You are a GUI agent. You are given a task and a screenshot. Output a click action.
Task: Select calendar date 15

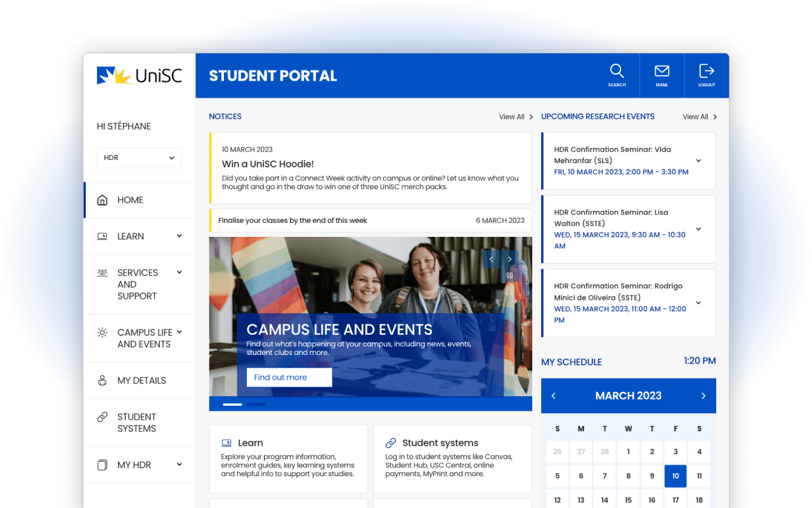pyautogui.click(x=629, y=500)
